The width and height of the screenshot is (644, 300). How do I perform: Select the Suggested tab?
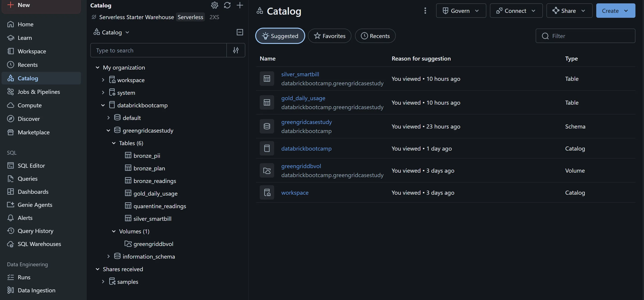pos(280,36)
